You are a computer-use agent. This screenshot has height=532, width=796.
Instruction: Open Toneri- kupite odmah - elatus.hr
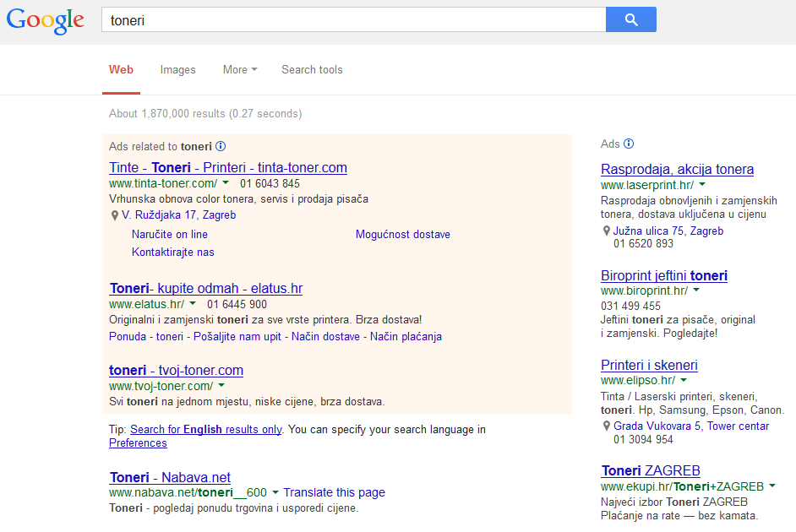click(205, 288)
